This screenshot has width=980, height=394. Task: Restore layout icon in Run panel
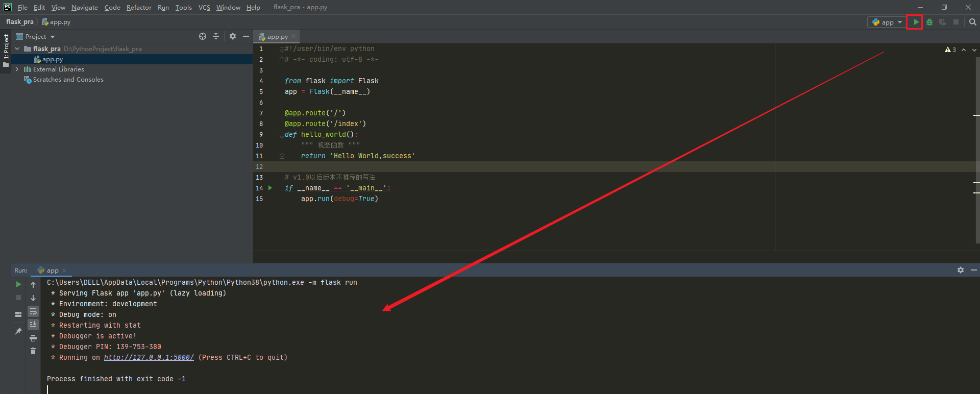[x=18, y=314]
